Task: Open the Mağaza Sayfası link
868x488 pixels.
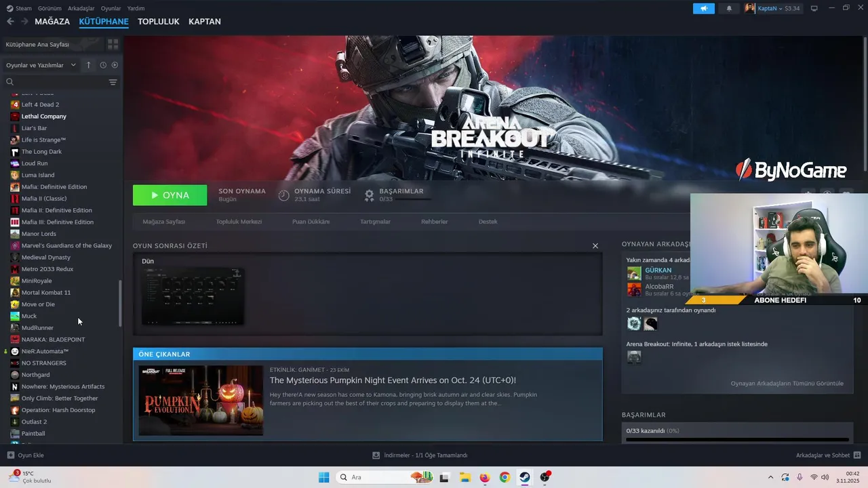Action: pos(163,222)
